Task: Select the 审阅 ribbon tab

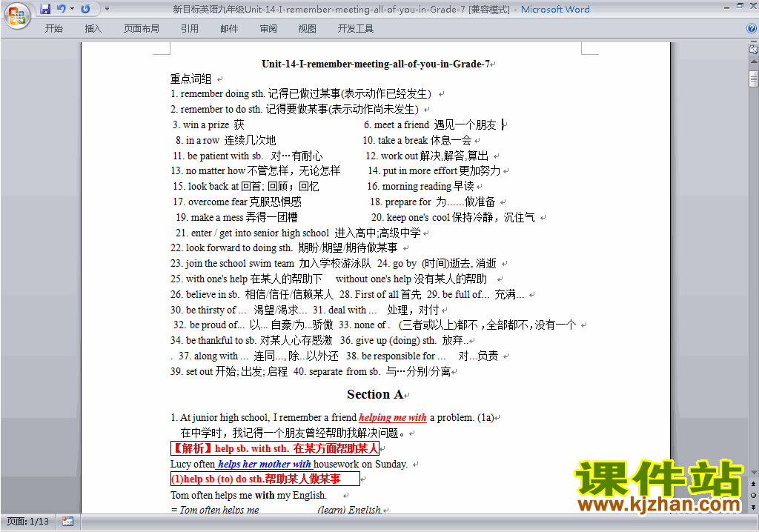Action: (268, 29)
